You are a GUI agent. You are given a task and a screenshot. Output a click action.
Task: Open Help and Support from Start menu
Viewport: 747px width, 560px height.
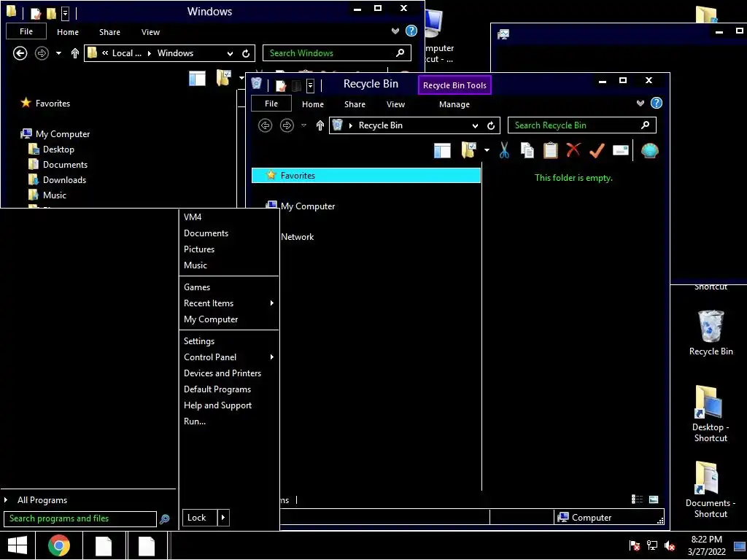coord(217,405)
